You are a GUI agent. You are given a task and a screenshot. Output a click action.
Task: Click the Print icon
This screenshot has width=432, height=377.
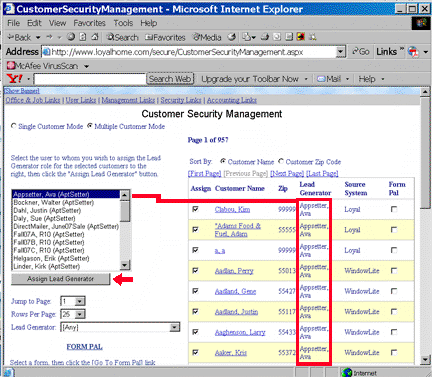click(x=265, y=37)
